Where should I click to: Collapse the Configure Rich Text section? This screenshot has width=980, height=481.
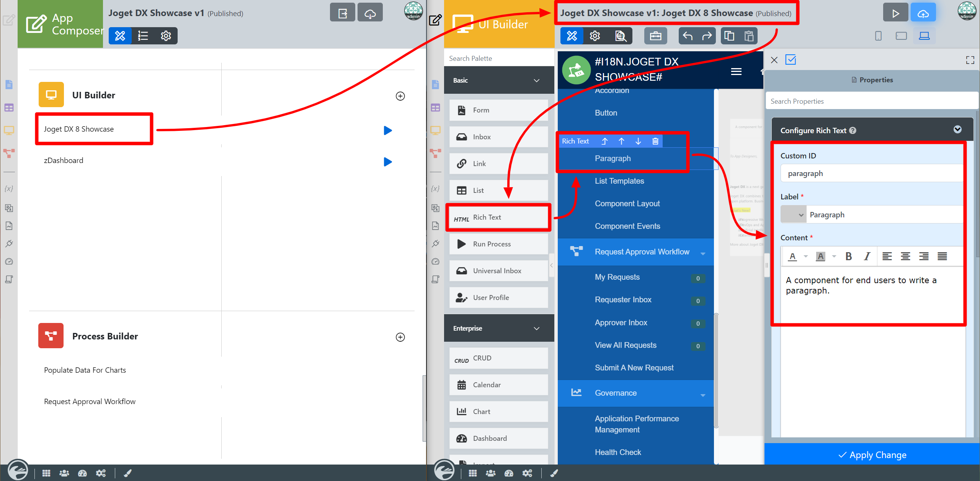click(x=957, y=130)
